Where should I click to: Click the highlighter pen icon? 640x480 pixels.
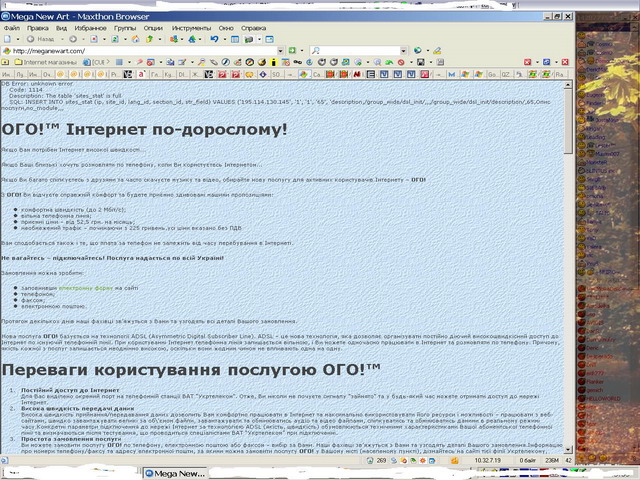point(437,51)
